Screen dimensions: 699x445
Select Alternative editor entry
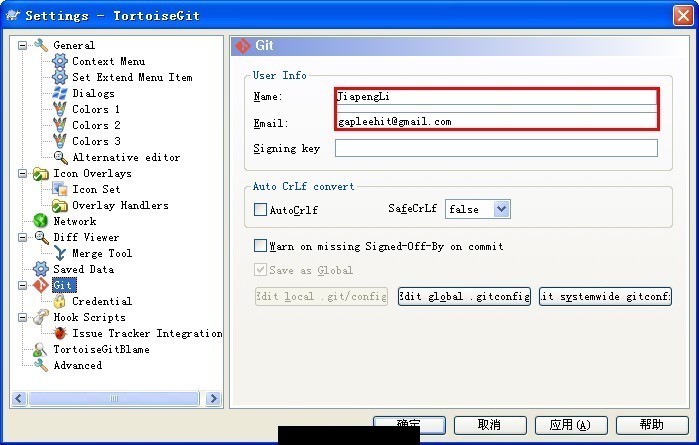coord(126,157)
